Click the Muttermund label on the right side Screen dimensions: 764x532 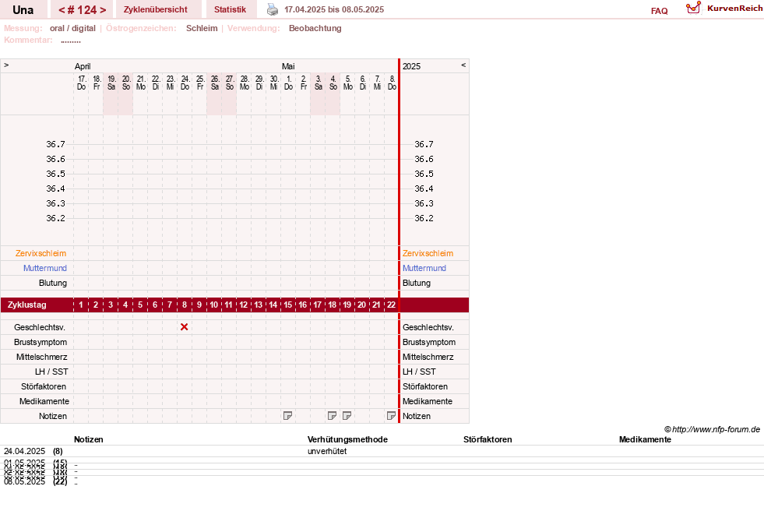point(424,268)
